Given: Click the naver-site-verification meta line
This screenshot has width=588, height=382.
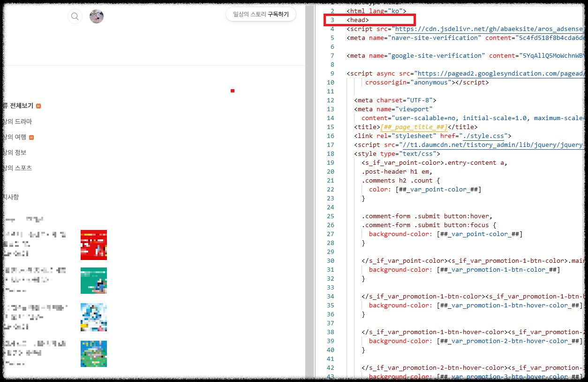Looking at the screenshot, I should click(466, 38).
